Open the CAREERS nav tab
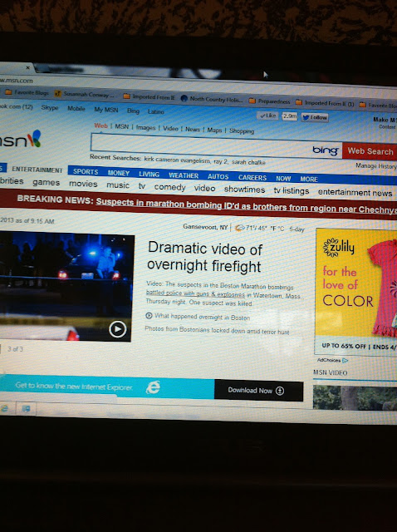The height and width of the screenshot is (532, 397). pyautogui.click(x=252, y=178)
